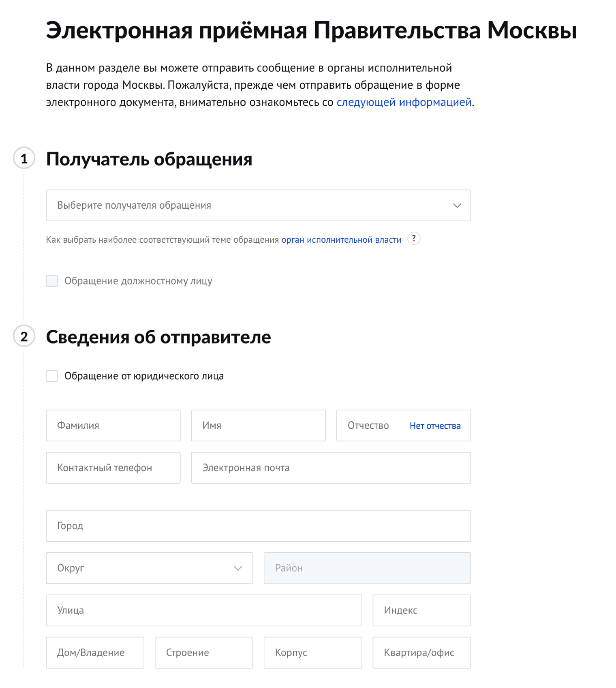Focus the 'Фамилия' input field

tap(113, 425)
